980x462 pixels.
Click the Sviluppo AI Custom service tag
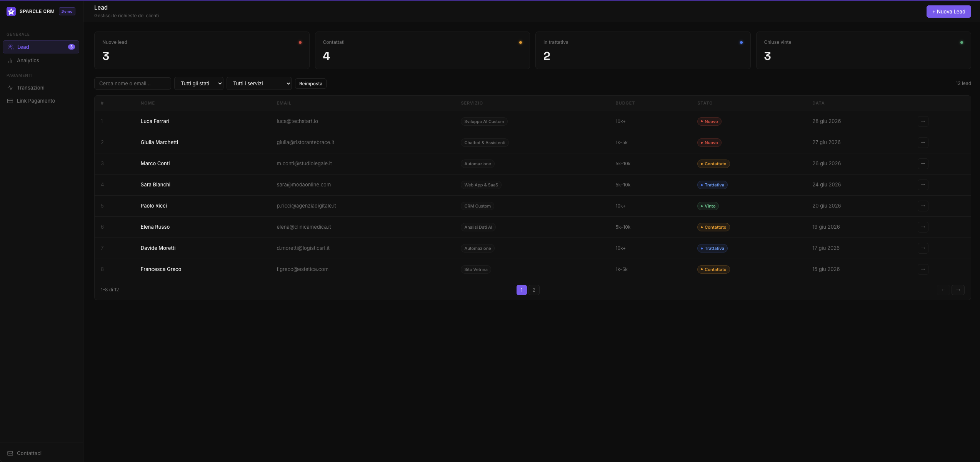(x=484, y=121)
